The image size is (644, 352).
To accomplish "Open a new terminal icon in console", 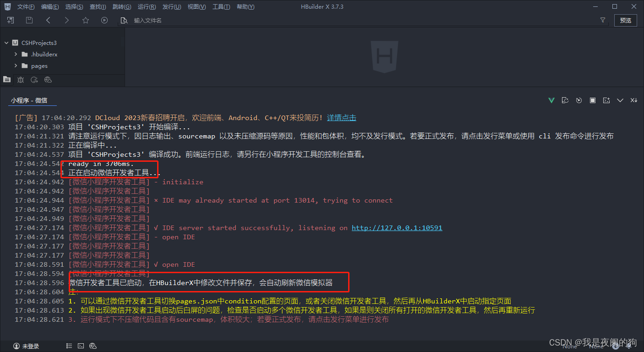I will (x=606, y=100).
